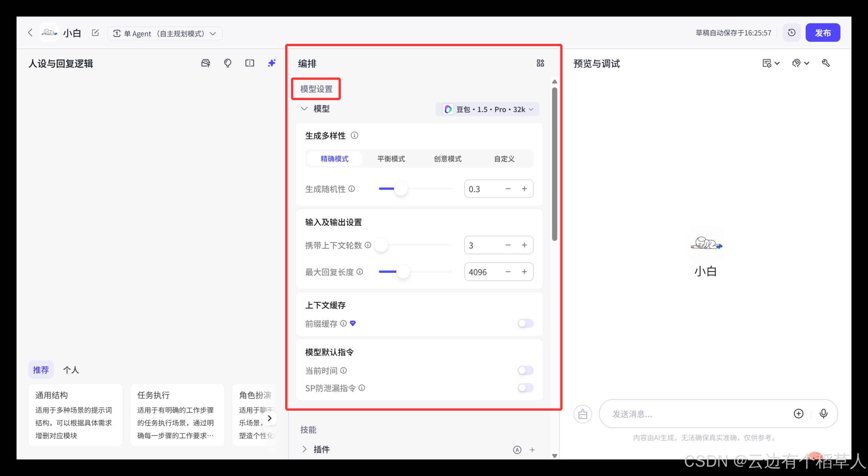Open the layout grid icon in 编排 panel
Viewport: 868px width, 476px height.
[x=540, y=63]
